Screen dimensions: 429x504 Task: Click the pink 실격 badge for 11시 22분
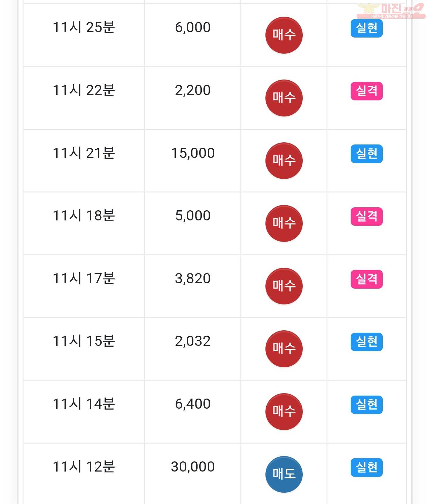366,91
